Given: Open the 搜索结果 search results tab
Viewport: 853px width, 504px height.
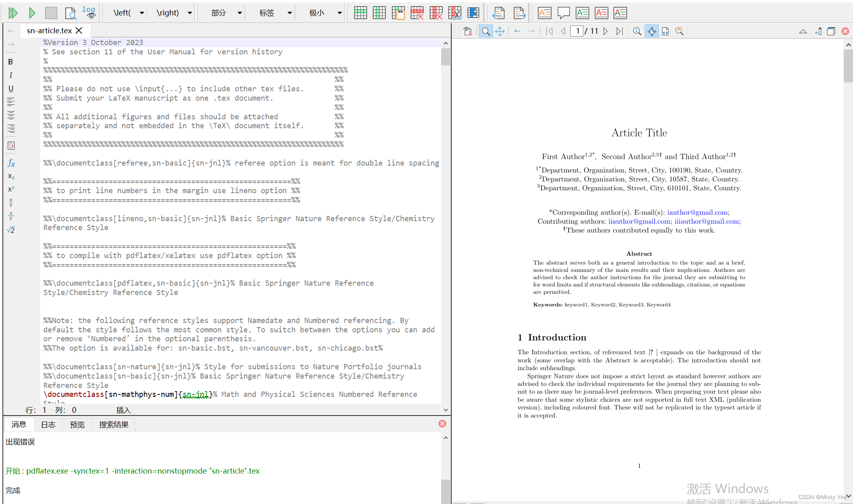Looking at the screenshot, I should tap(114, 424).
